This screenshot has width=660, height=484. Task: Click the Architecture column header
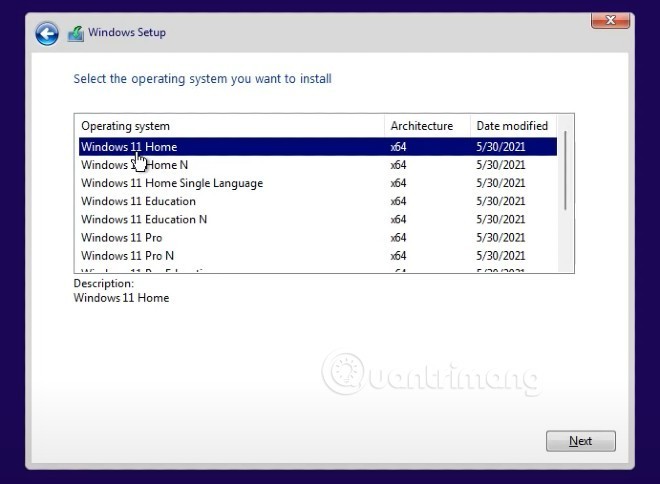pyautogui.click(x=424, y=126)
